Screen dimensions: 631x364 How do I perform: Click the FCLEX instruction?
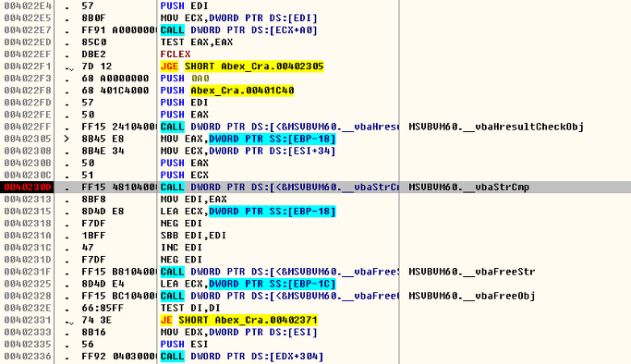tap(176, 55)
